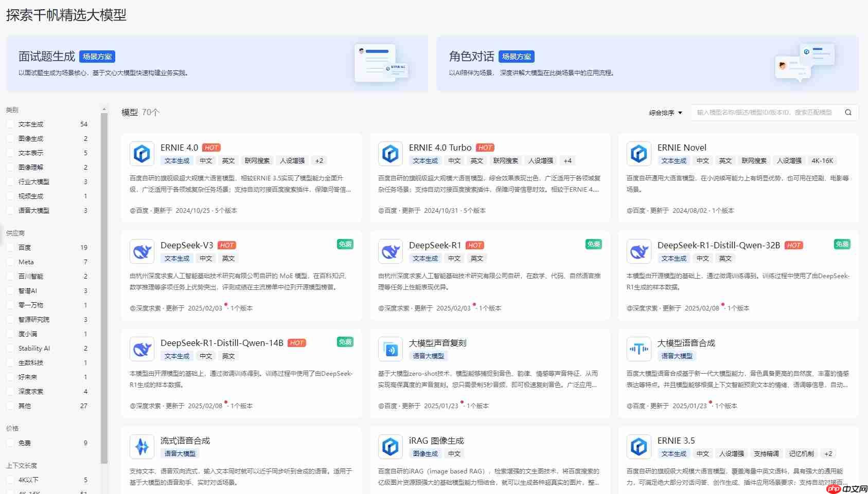Check the 语音大模型 category filter

(10, 210)
